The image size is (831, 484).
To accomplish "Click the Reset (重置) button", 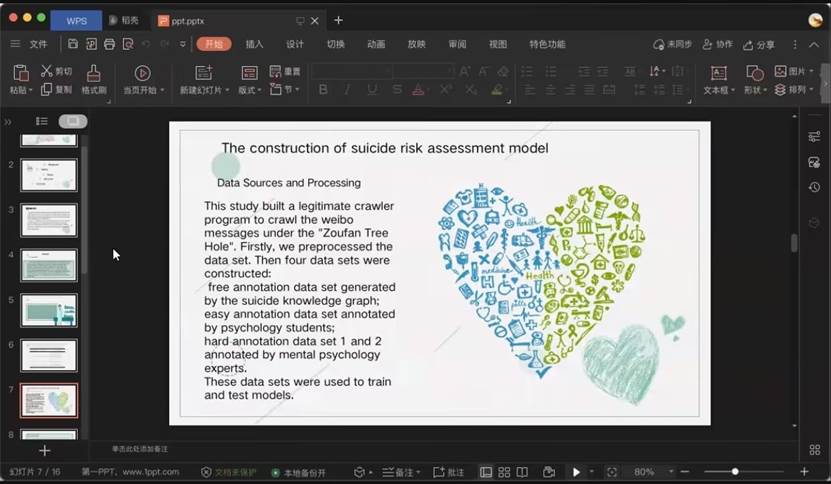I will pyautogui.click(x=286, y=72).
